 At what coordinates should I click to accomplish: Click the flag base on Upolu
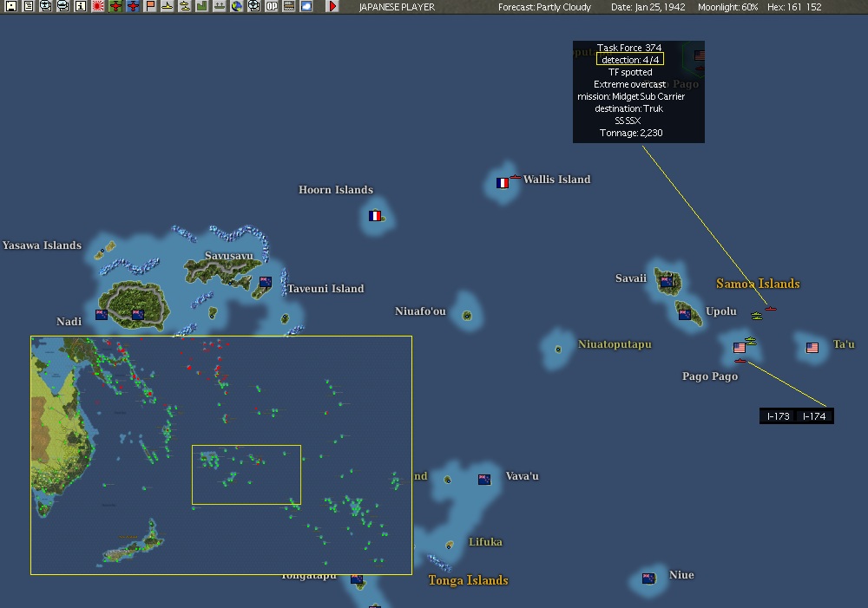click(685, 315)
